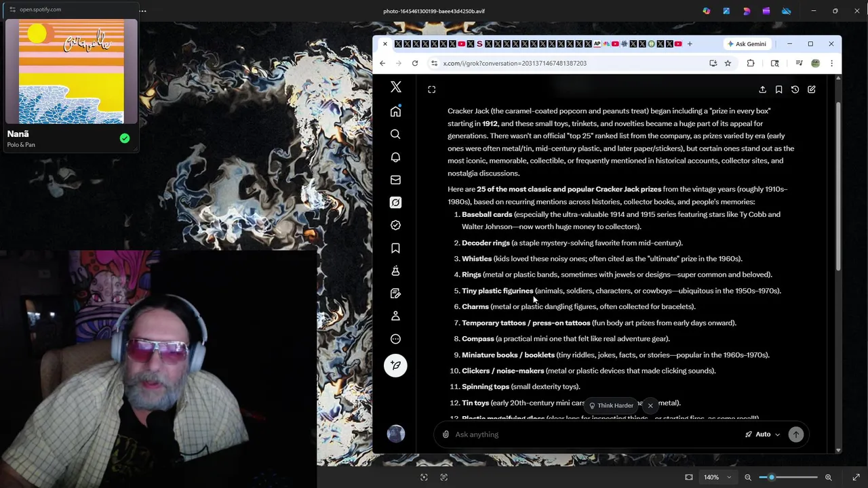
Task: Open the Explore search icon in X sidebar
Action: pos(395,134)
